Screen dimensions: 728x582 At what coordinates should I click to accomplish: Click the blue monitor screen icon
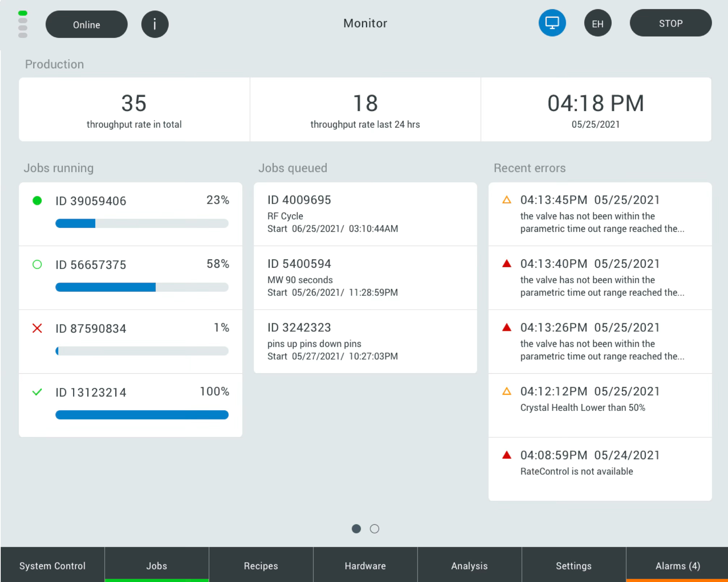pos(552,23)
